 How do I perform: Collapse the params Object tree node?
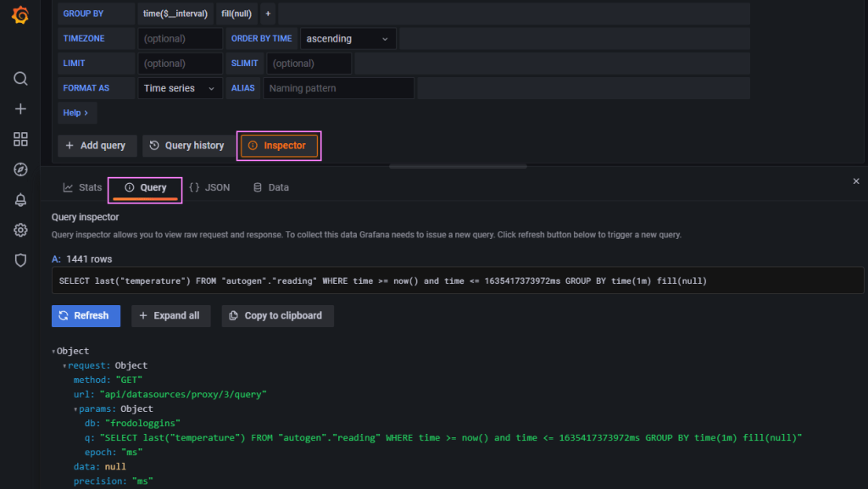pos(76,409)
